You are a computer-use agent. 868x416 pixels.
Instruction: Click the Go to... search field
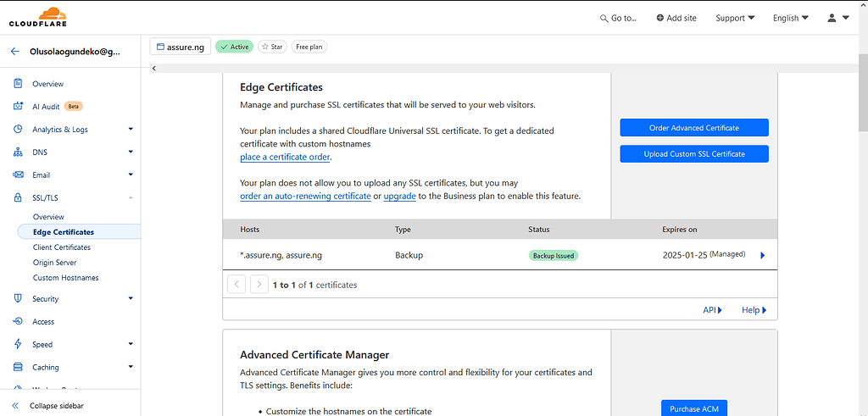(x=618, y=18)
